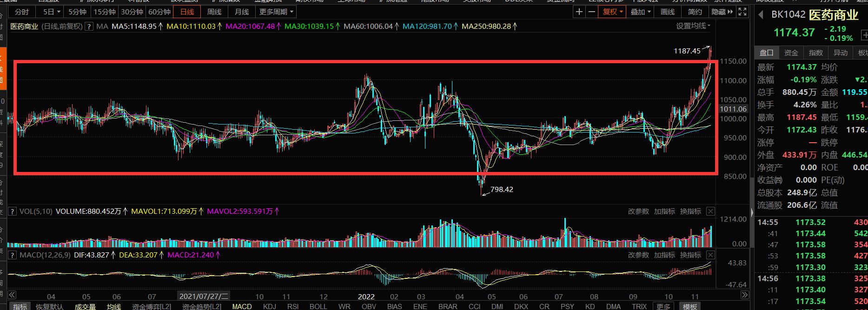Select the 30分钟 period tab
The height and width of the screenshot is (310, 868).
[132, 12]
